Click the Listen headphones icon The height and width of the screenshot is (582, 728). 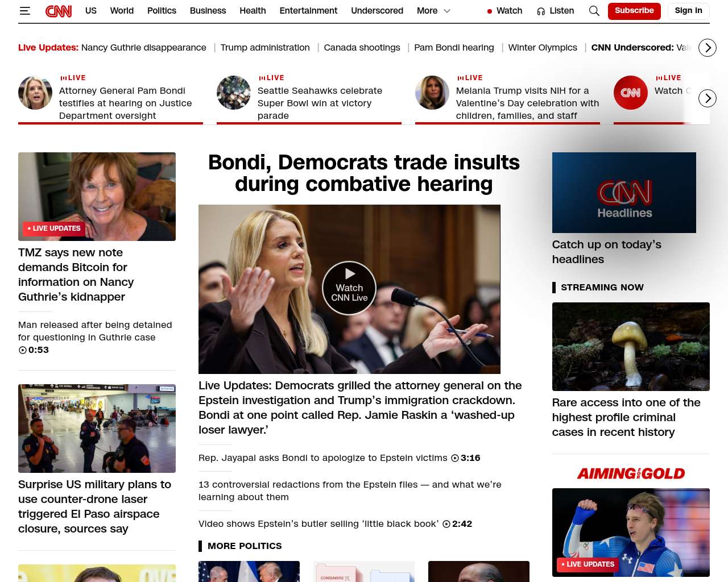pyautogui.click(x=541, y=11)
